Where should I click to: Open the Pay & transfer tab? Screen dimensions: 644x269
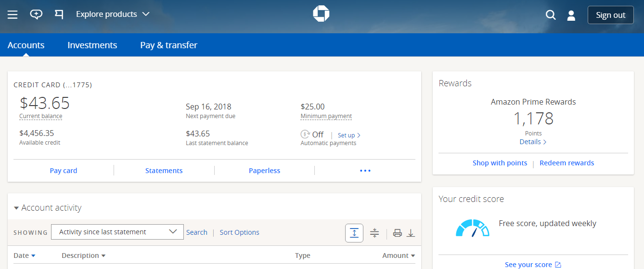[168, 45]
